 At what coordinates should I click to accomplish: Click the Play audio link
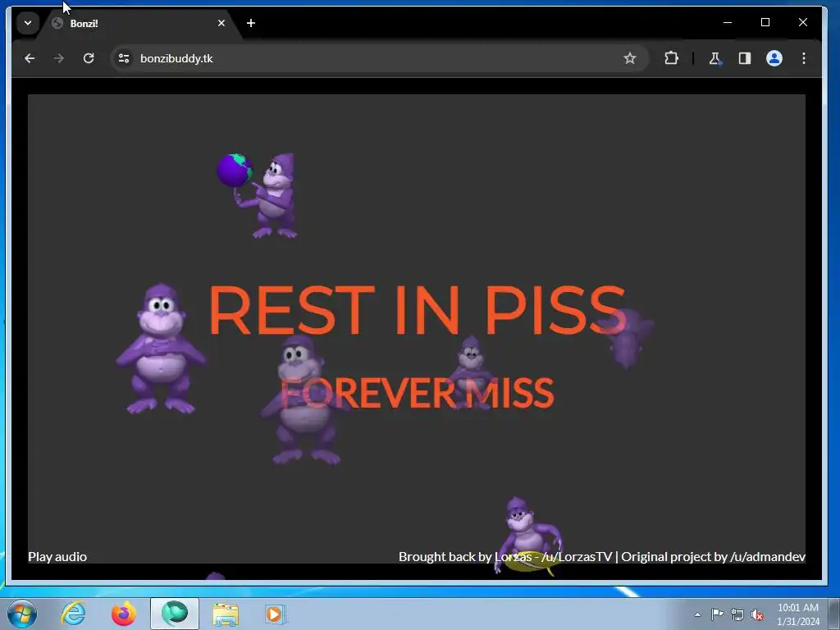[57, 557]
